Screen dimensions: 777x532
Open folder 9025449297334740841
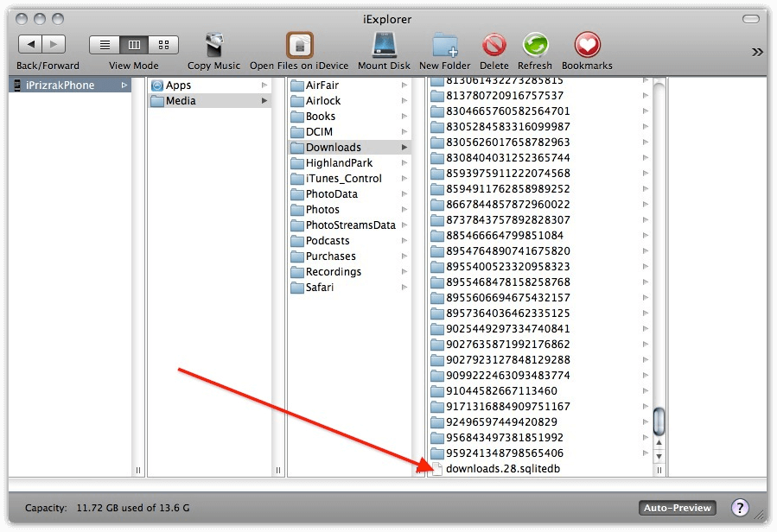[x=540, y=328]
